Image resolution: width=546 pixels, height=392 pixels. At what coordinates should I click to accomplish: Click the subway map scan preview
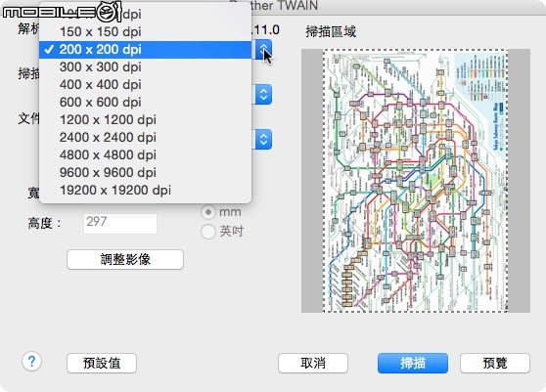pos(416,181)
